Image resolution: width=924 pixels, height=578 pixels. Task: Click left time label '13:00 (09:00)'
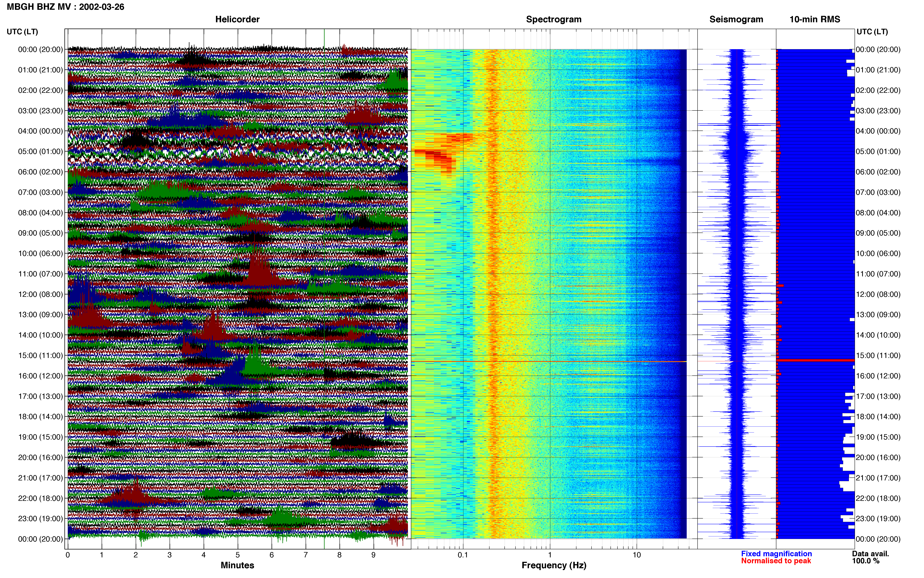[41, 315]
